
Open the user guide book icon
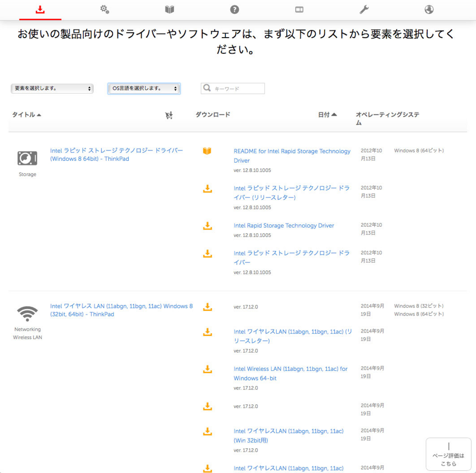point(169,9)
